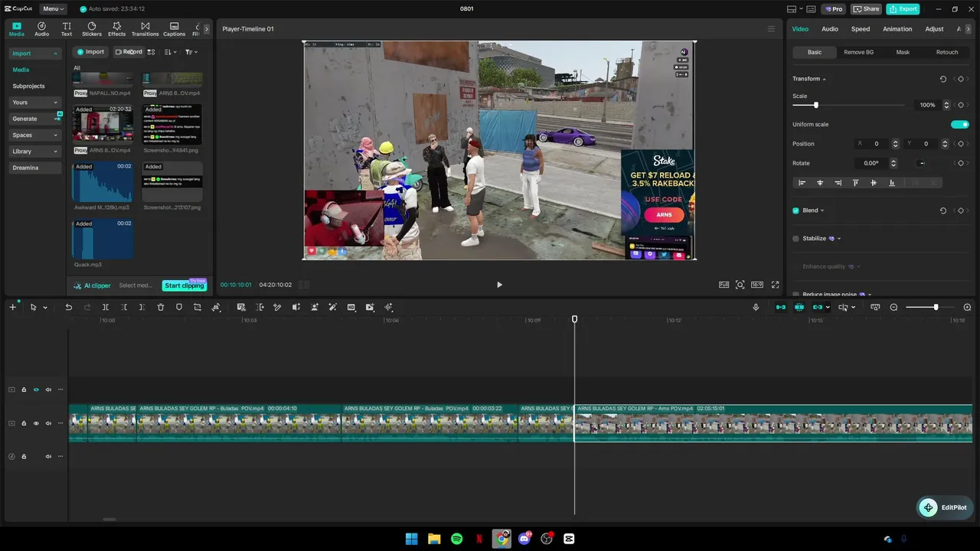Open the Windows Start menu

click(x=411, y=539)
